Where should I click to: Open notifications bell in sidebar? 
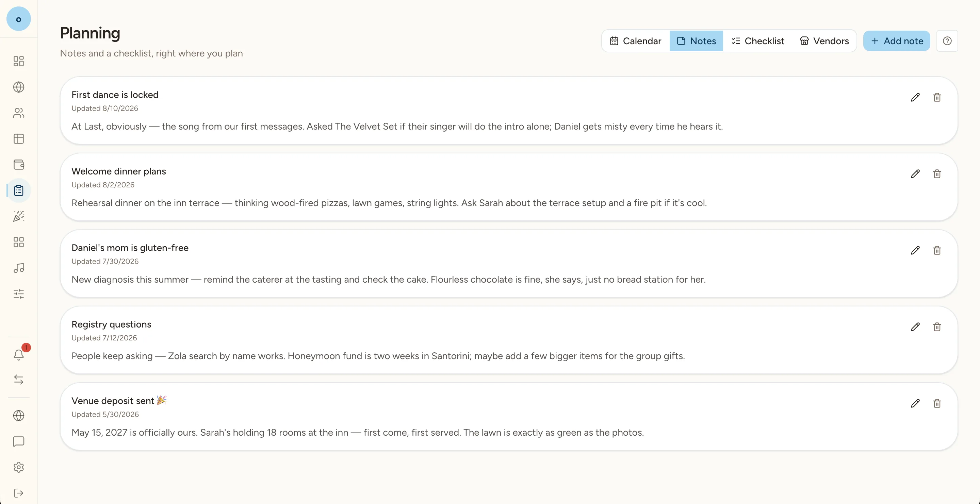tap(19, 354)
